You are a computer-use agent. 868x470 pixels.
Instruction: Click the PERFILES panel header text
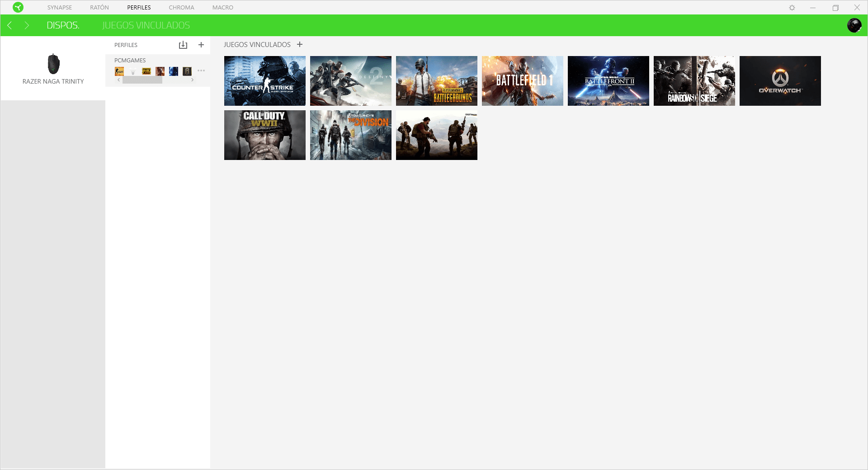(126, 45)
